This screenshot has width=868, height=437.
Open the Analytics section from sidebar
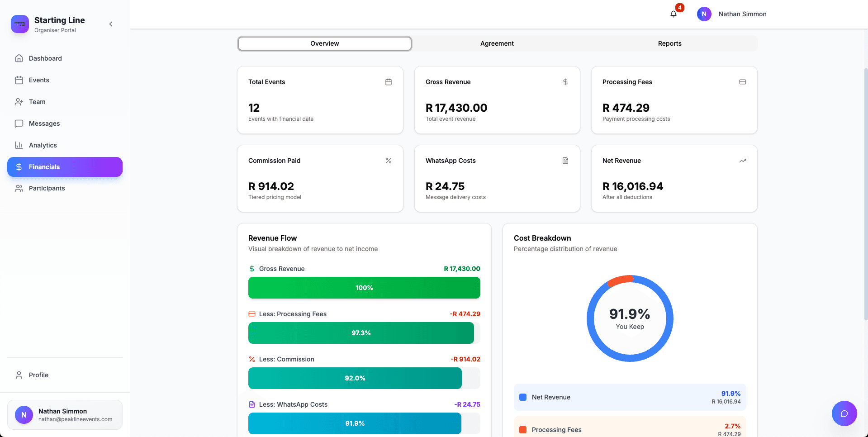(43, 145)
